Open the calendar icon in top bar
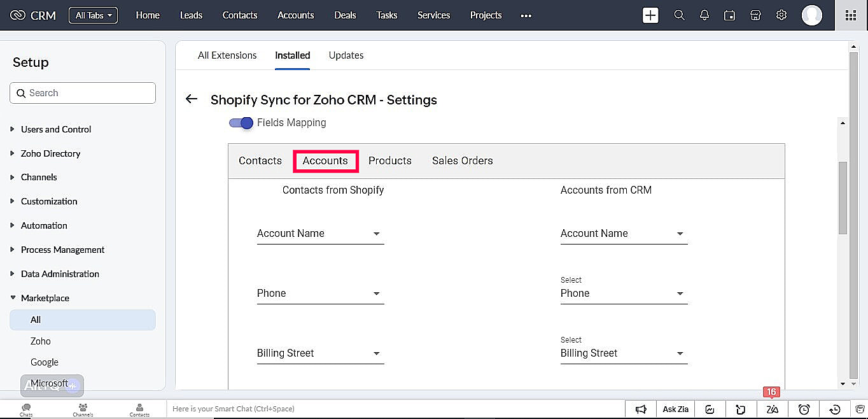The height and width of the screenshot is (419, 868). coord(730,15)
